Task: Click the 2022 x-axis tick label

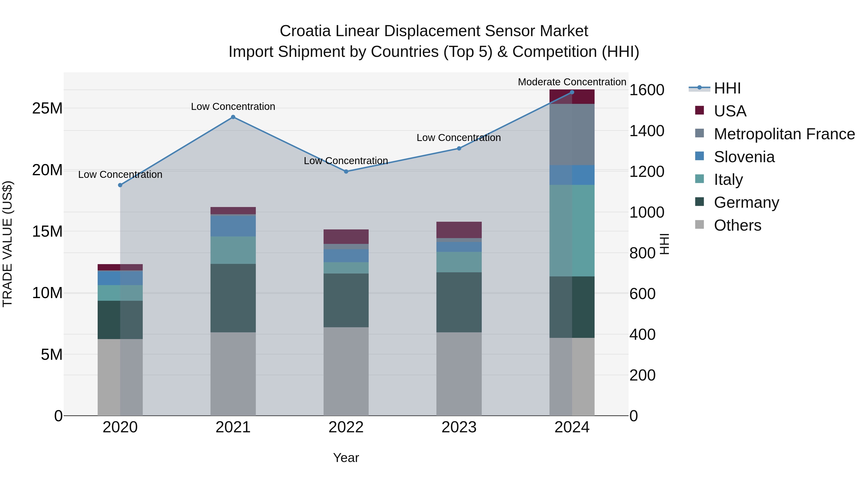Action: pos(346,427)
